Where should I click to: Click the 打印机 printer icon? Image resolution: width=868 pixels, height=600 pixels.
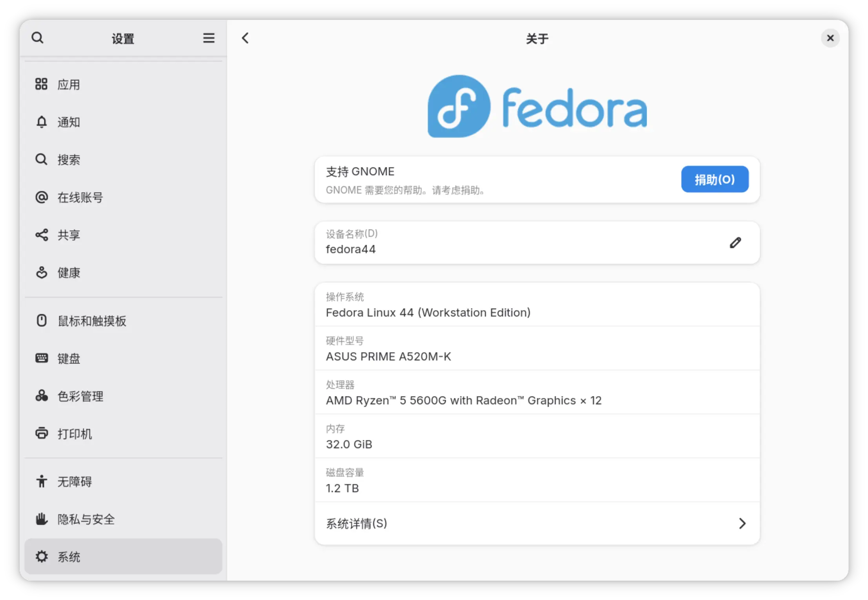(x=41, y=433)
